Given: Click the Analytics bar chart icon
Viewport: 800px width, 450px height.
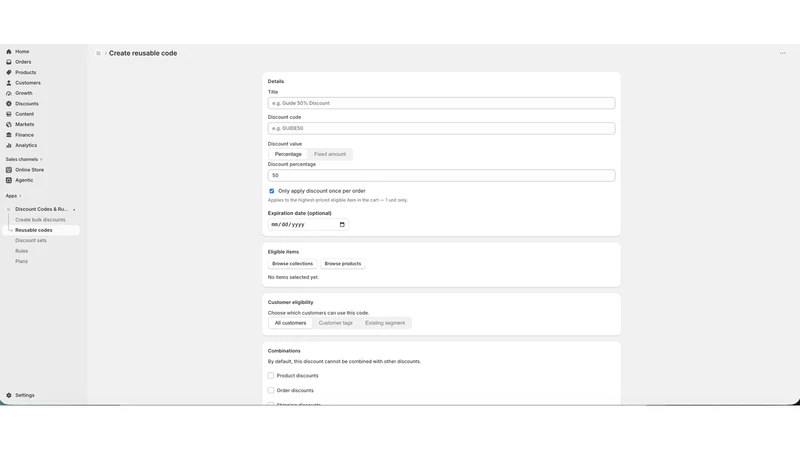Looking at the screenshot, I should 9,145.
